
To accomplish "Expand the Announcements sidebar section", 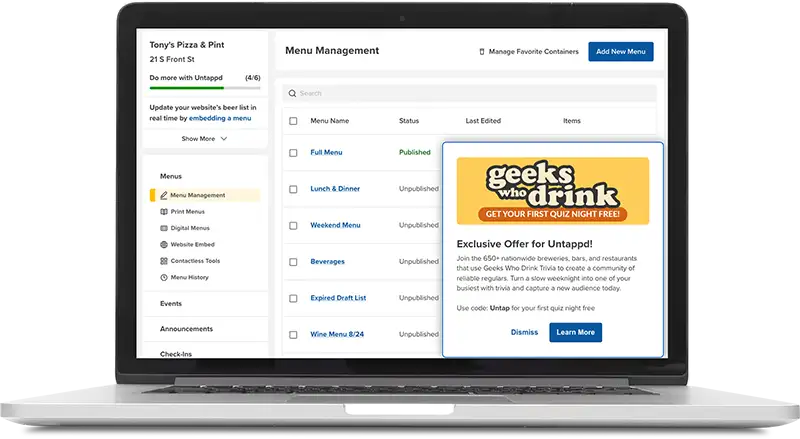I will point(186,329).
